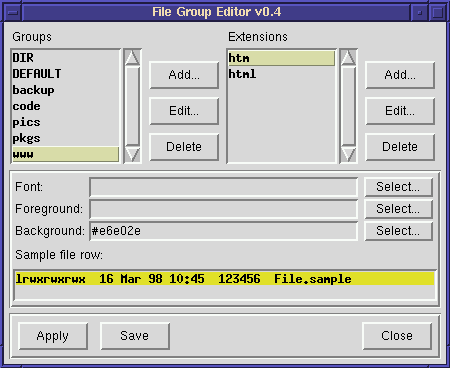Select the www group
The image size is (450, 368).
[65, 154]
